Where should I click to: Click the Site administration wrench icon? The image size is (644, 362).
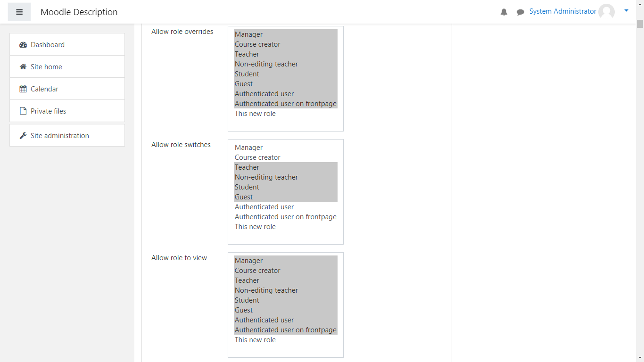(x=23, y=136)
